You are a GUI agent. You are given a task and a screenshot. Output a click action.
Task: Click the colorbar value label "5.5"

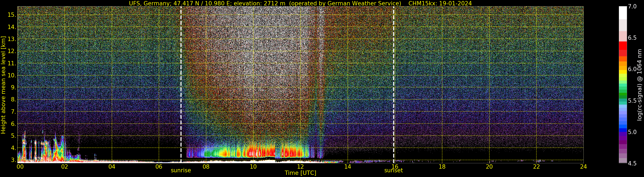point(632,101)
